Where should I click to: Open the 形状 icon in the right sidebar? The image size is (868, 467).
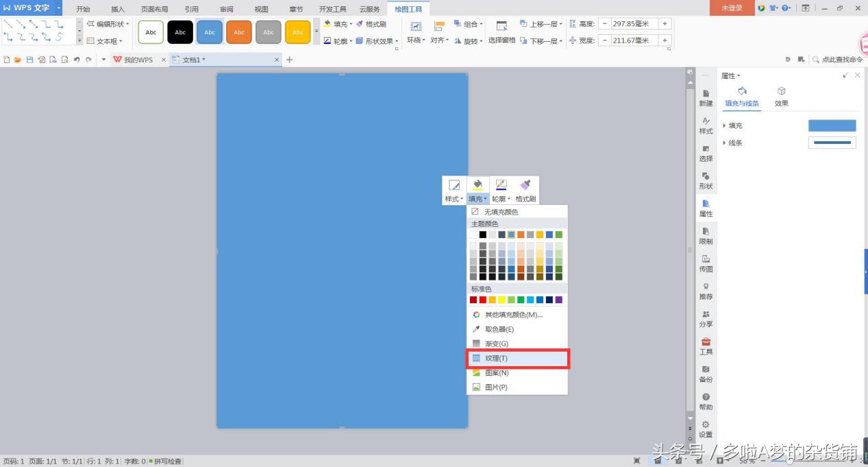(706, 180)
